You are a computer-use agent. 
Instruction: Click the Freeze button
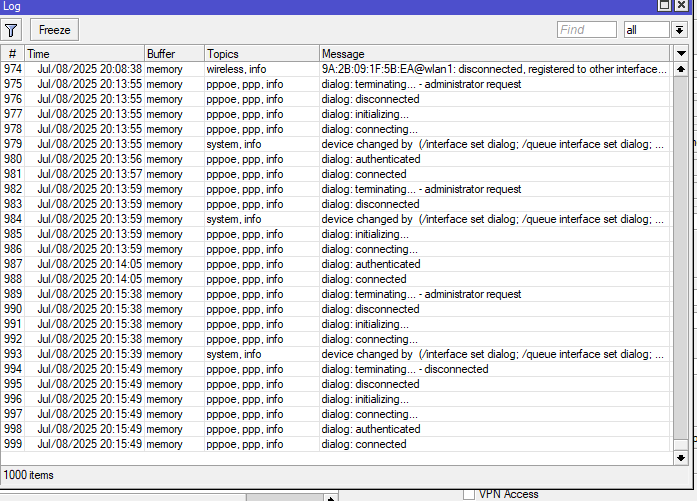click(54, 30)
